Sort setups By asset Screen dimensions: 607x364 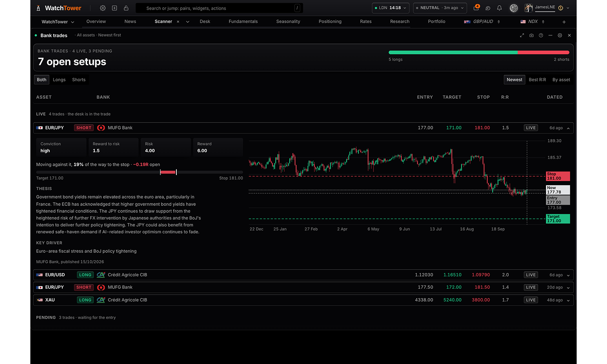coord(561,80)
